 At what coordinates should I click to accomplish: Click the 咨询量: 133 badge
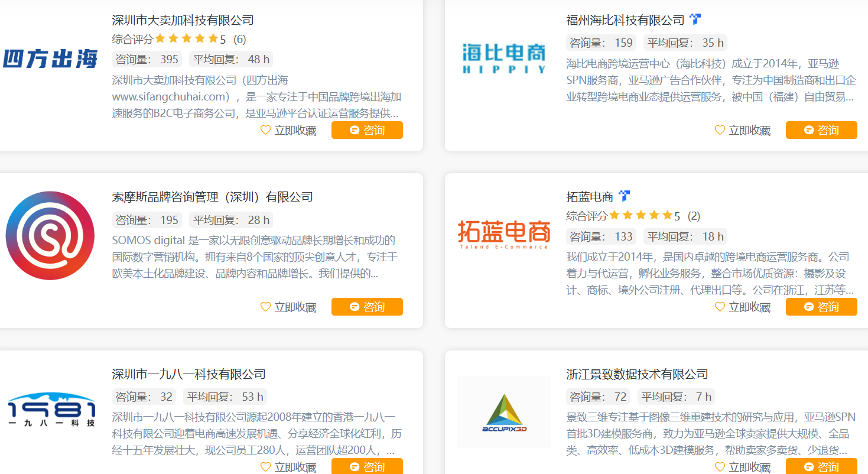(x=602, y=236)
